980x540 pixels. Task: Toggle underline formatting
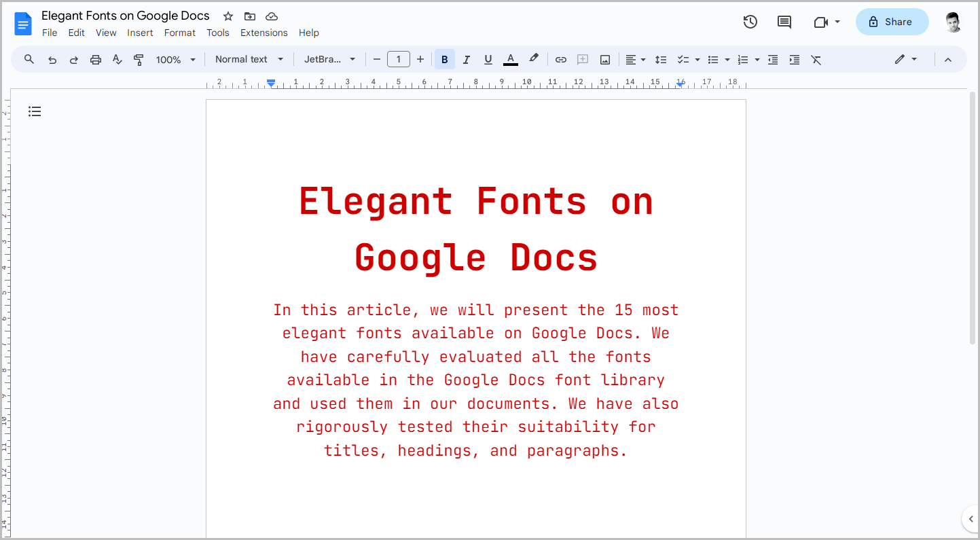pyautogui.click(x=488, y=59)
